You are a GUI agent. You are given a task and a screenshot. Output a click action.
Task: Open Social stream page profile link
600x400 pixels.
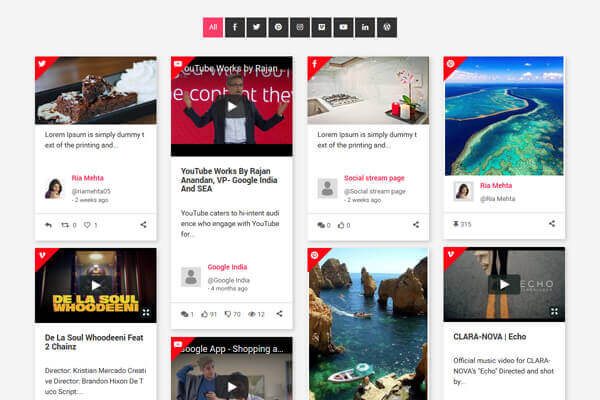pyautogui.click(x=374, y=178)
